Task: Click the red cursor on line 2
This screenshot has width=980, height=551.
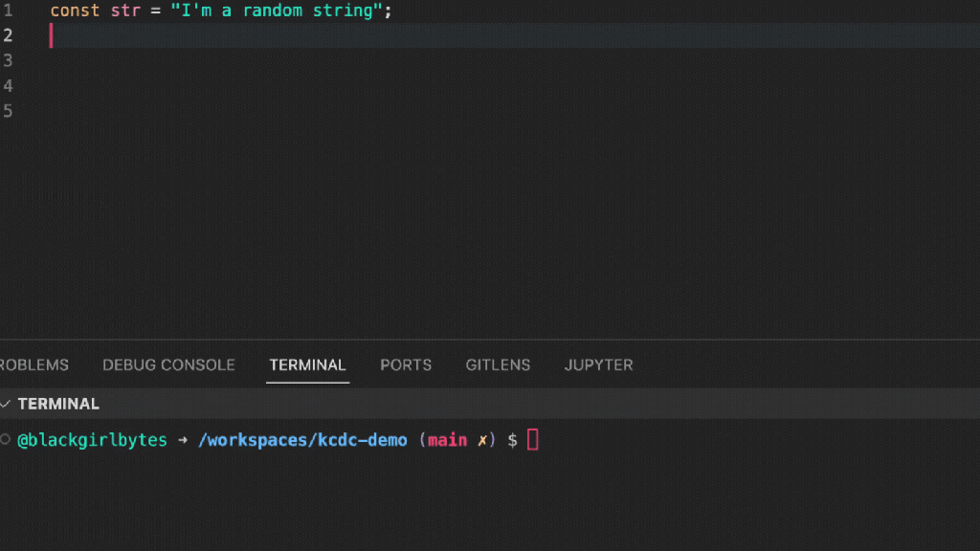Action: tap(51, 35)
